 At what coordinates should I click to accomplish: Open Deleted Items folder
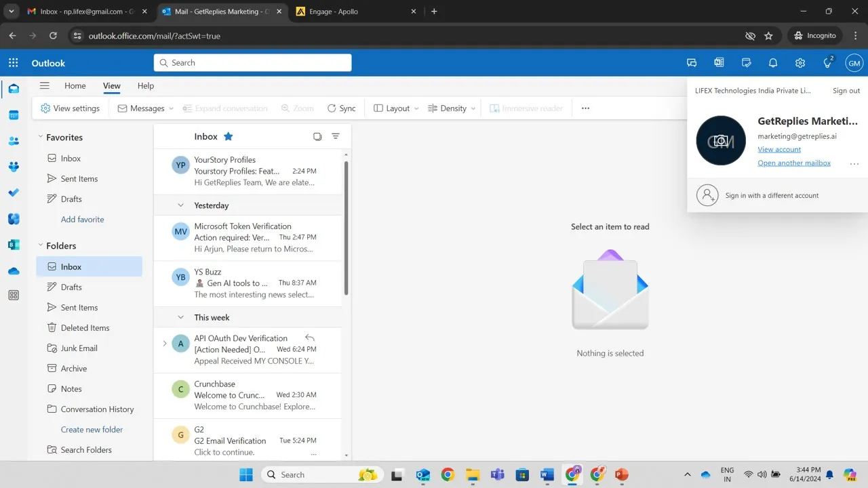[90, 328]
